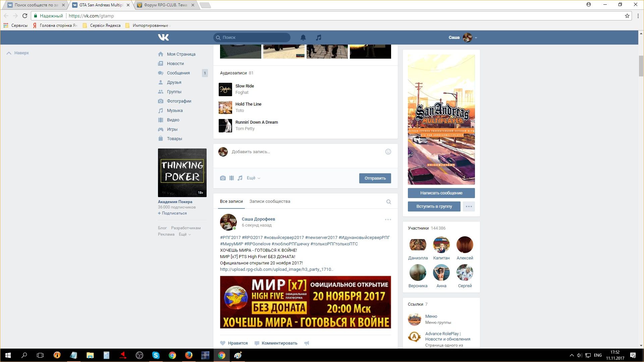Open member Вероника avatar

pos(418,273)
